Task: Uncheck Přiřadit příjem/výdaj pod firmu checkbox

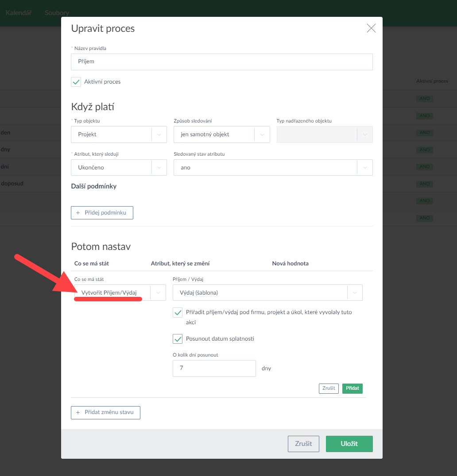Action: [x=178, y=313]
